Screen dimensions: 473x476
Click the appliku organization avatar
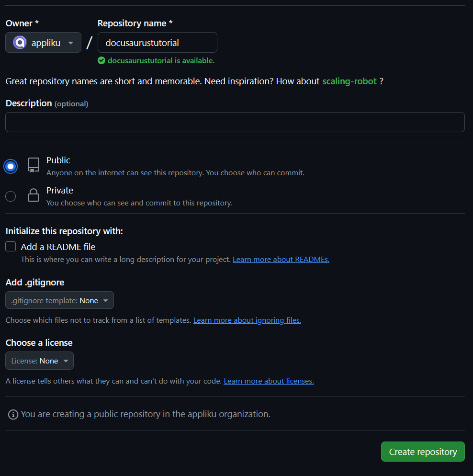point(19,42)
